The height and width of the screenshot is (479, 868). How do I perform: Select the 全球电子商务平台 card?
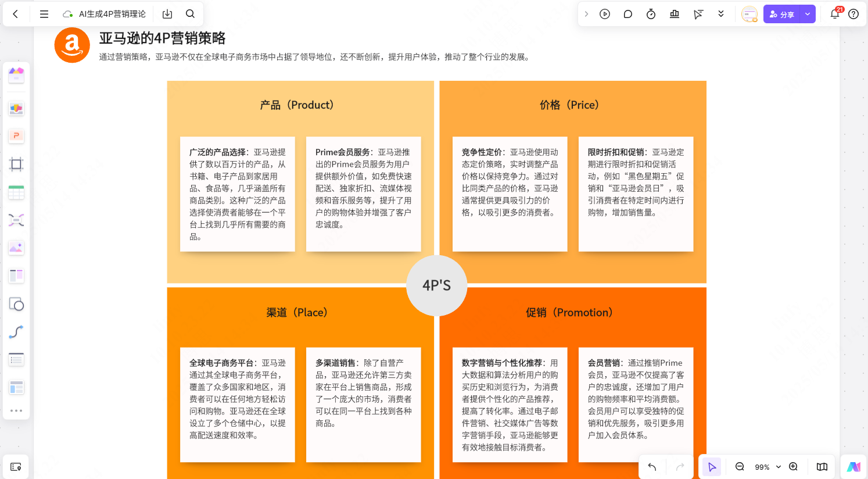(x=238, y=405)
